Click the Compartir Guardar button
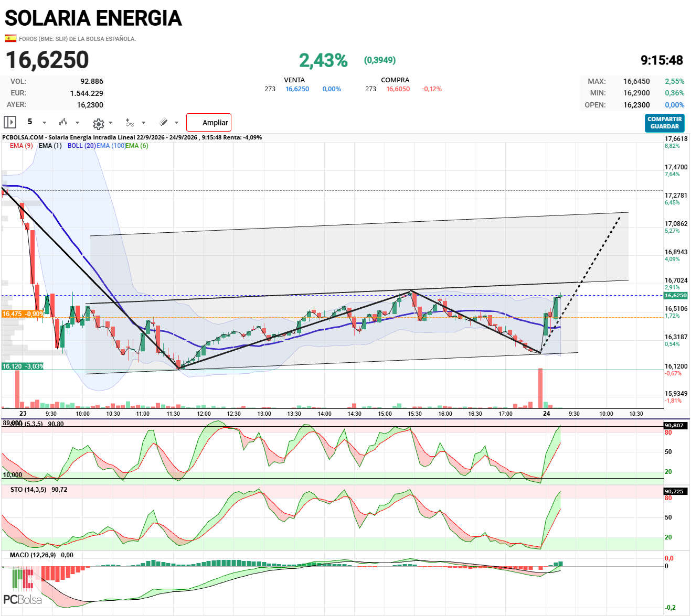691x616 pixels. tap(665, 123)
